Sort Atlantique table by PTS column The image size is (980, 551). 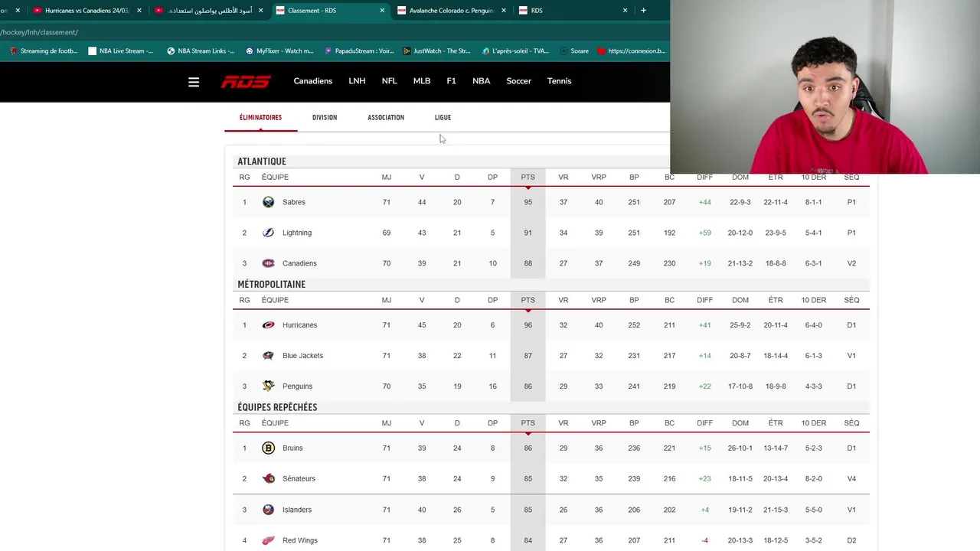[x=528, y=178]
